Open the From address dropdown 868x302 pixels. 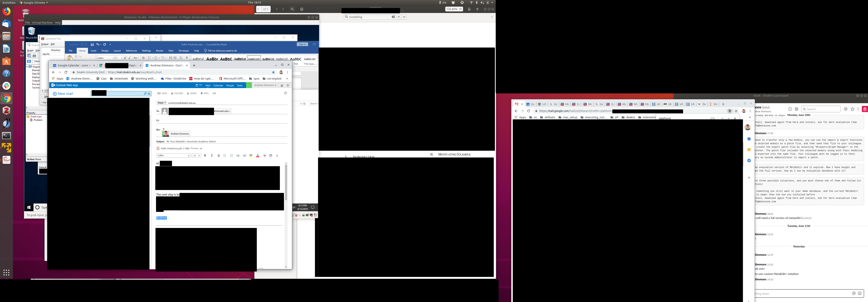pyautogui.click(x=162, y=103)
